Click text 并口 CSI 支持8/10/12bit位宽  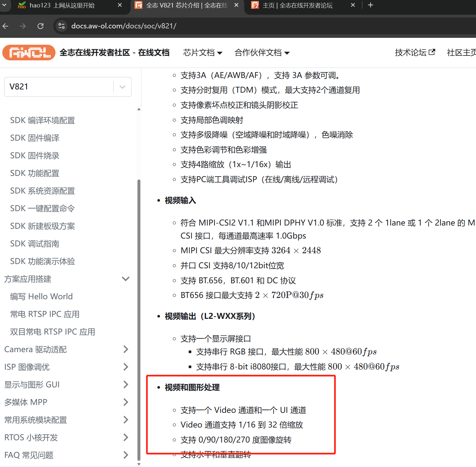point(232,266)
